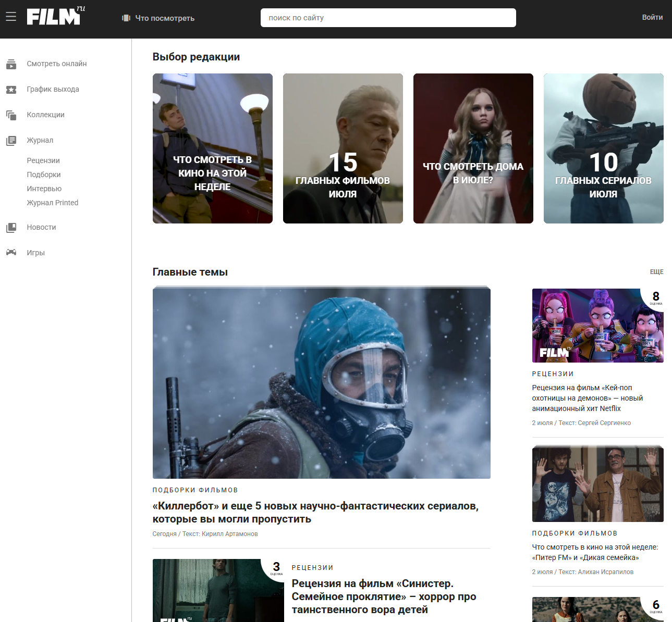Go to Новости in sidebar
Image resolution: width=672 pixels, height=622 pixels.
(42, 227)
